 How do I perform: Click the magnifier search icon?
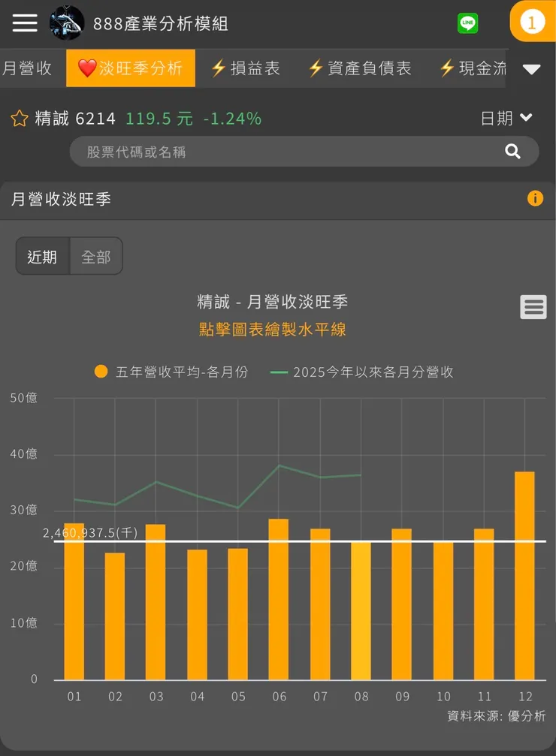tap(512, 152)
